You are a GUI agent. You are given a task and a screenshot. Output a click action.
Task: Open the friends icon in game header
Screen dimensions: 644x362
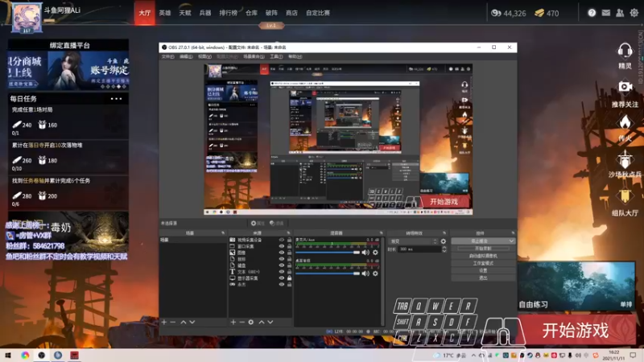(x=620, y=13)
